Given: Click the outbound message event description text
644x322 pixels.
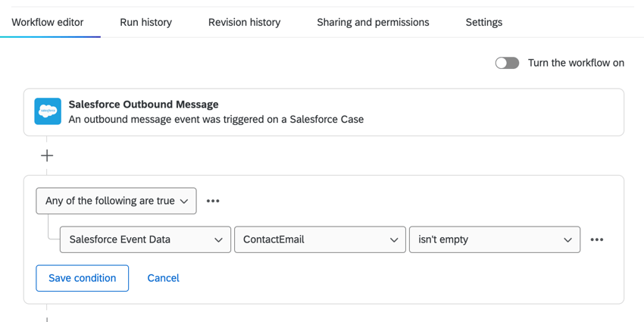Looking at the screenshot, I should pos(216,120).
